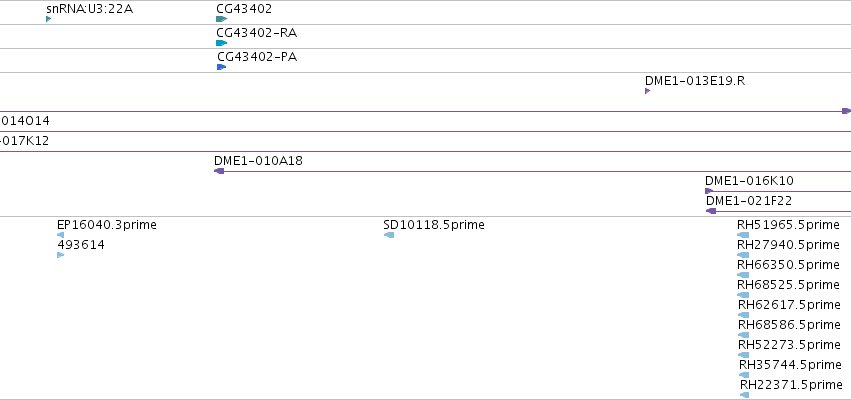Image resolution: width=851 pixels, height=400 pixels.
Task: Select the 493614 feature arrow
Action: click(x=60, y=255)
